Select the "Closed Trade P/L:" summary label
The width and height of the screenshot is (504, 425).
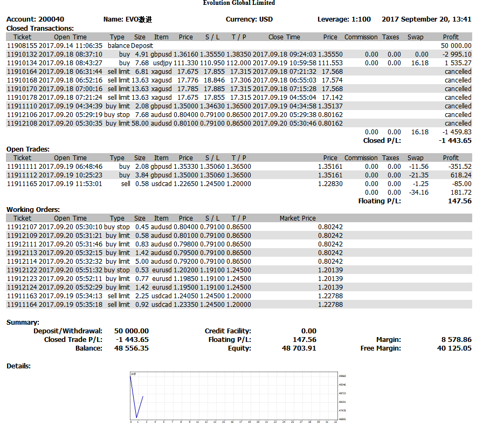tap(73, 340)
